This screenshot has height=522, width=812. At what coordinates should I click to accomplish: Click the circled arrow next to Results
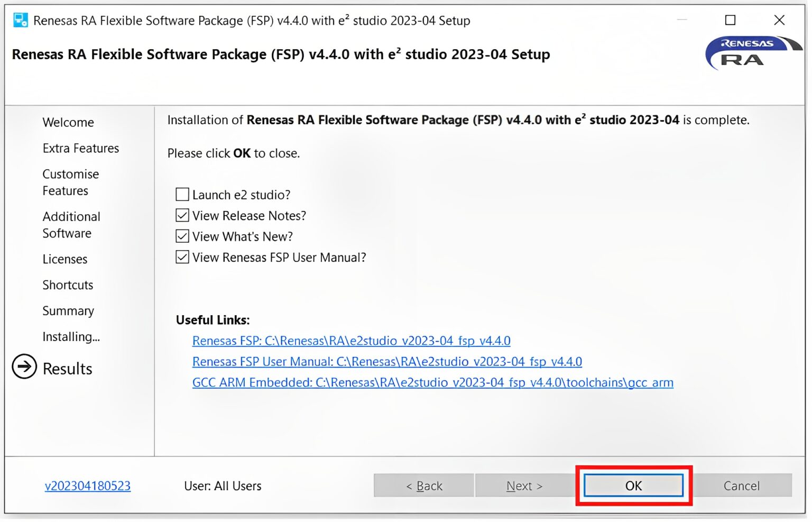click(x=23, y=366)
